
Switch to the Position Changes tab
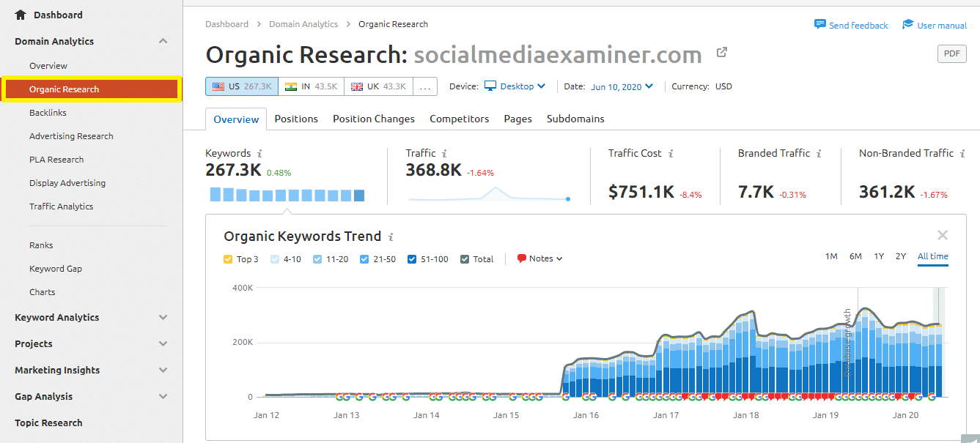pos(374,119)
